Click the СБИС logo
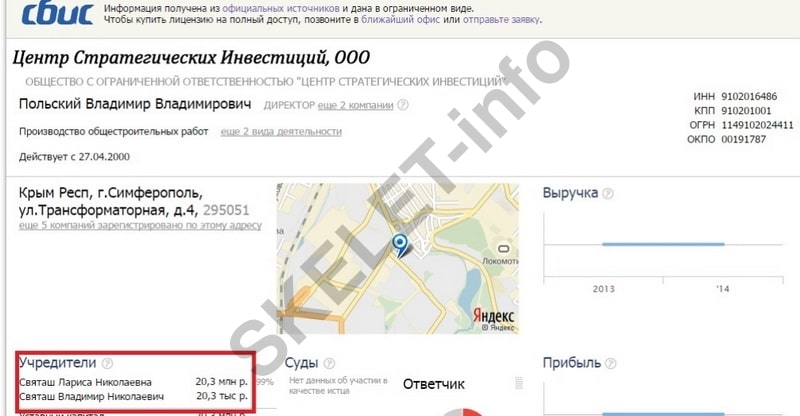This screenshot has height=416, width=800. pos(57,13)
